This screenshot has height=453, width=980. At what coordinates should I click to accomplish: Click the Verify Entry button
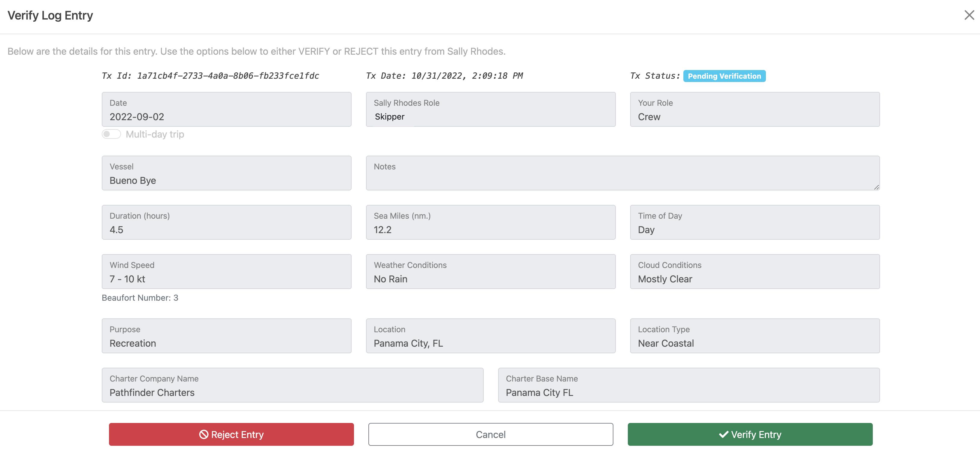pos(750,434)
